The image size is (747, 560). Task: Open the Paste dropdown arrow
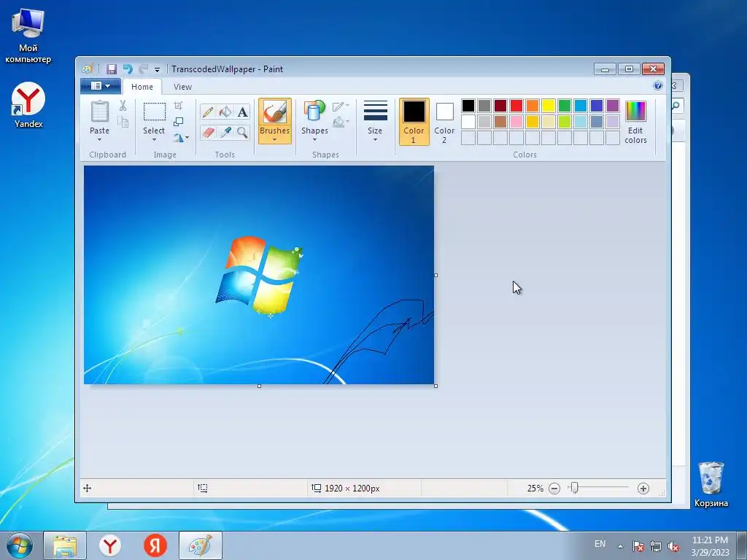click(99, 139)
